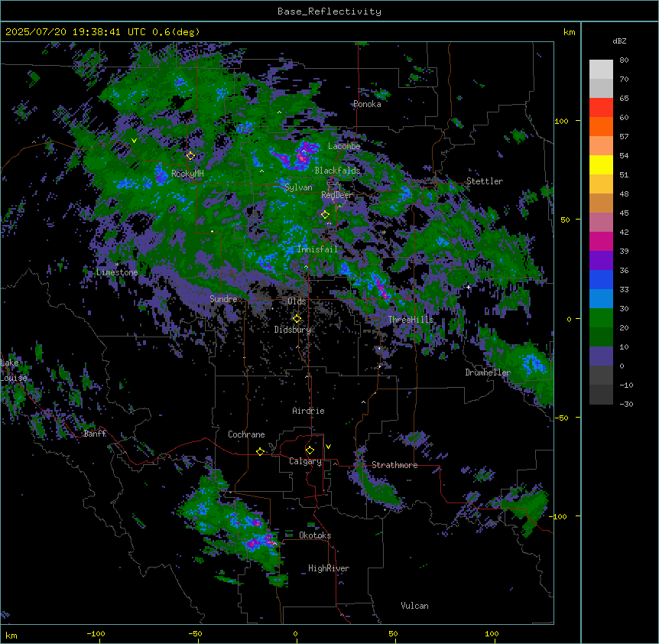Click the dBZ legend heading

(619, 41)
